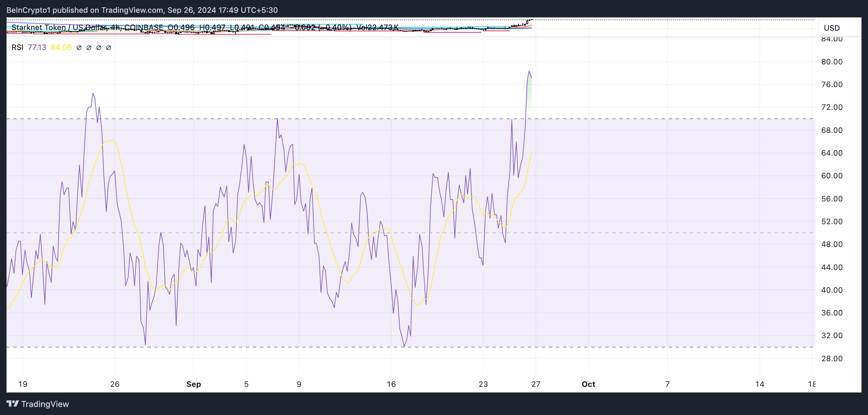Click the Oct label on the time axis
This screenshot has width=868, height=415.
pos(588,384)
